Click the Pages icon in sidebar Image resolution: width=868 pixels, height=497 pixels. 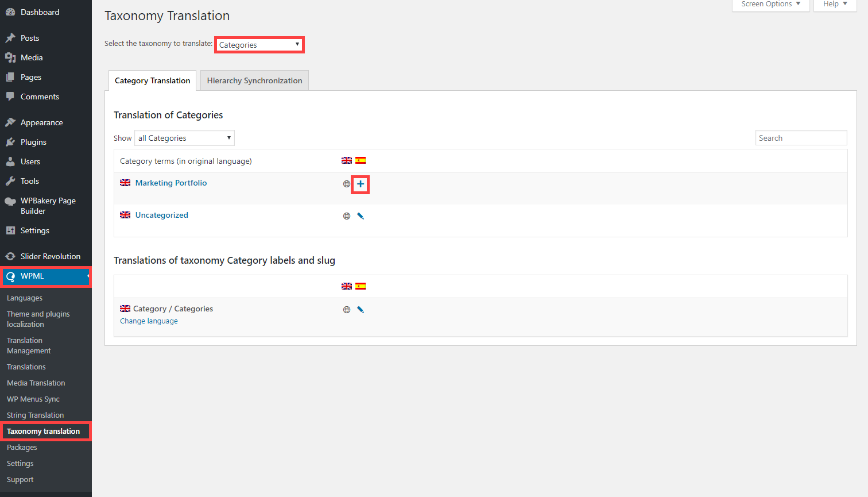pyautogui.click(x=10, y=77)
